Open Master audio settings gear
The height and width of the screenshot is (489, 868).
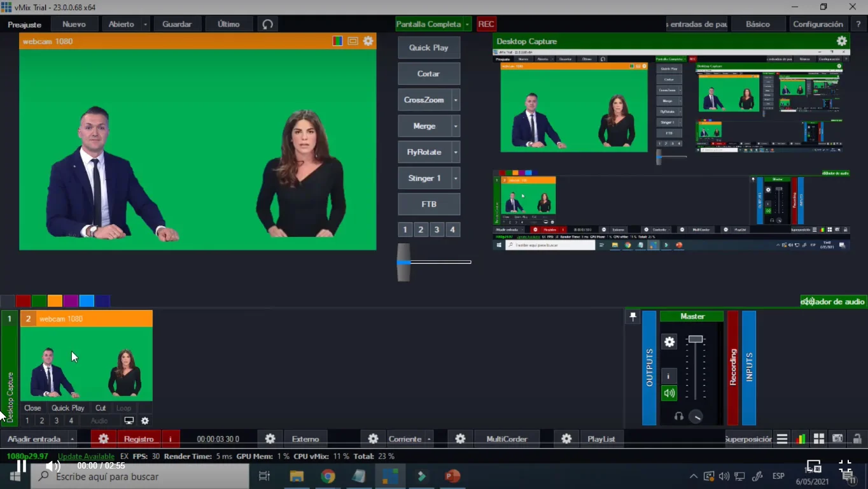[x=669, y=342]
